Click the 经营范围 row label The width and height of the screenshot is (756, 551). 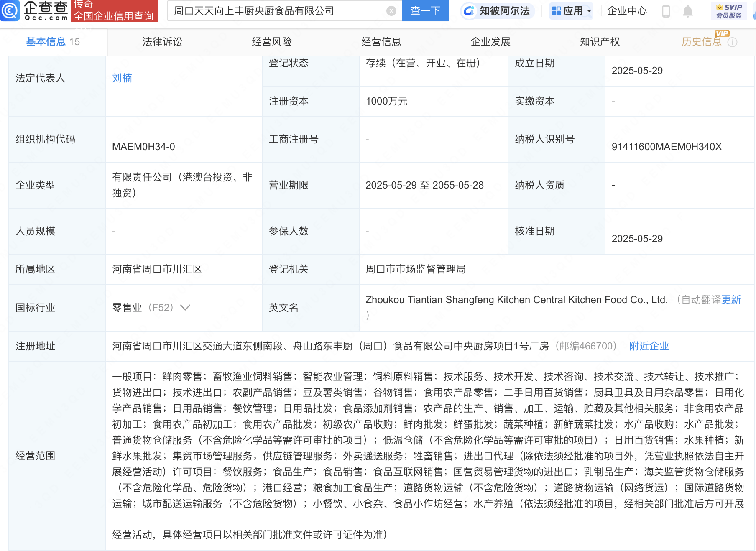35,456
